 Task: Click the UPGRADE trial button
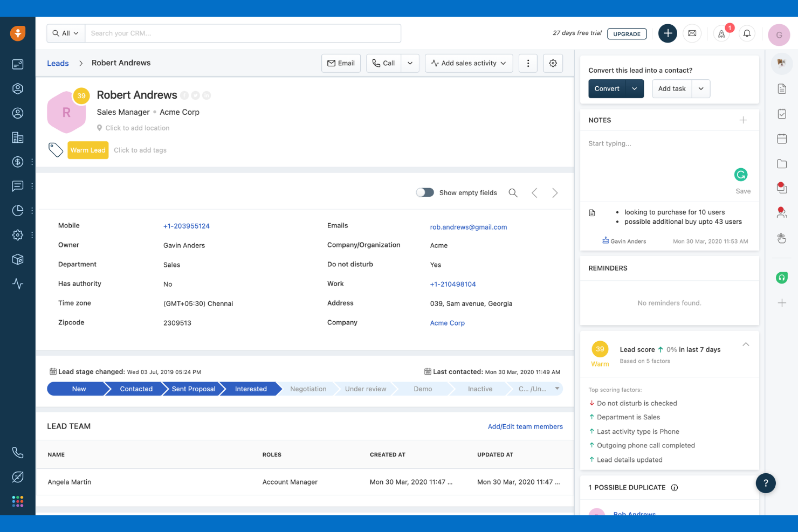click(x=627, y=33)
